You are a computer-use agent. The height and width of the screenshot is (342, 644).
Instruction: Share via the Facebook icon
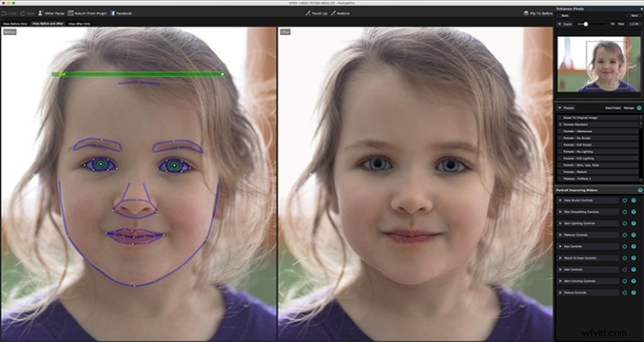pos(112,13)
